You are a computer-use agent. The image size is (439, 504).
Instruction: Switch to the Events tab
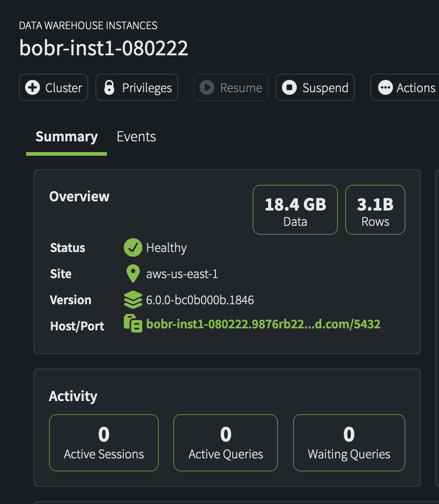pos(136,137)
